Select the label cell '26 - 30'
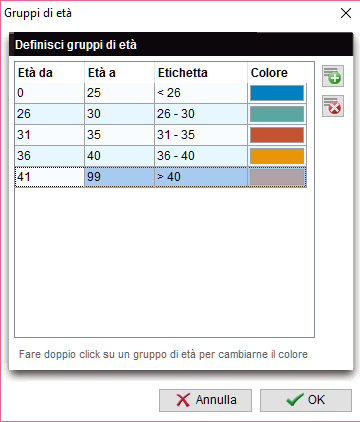Image resolution: width=360 pixels, height=422 pixels. (201, 114)
